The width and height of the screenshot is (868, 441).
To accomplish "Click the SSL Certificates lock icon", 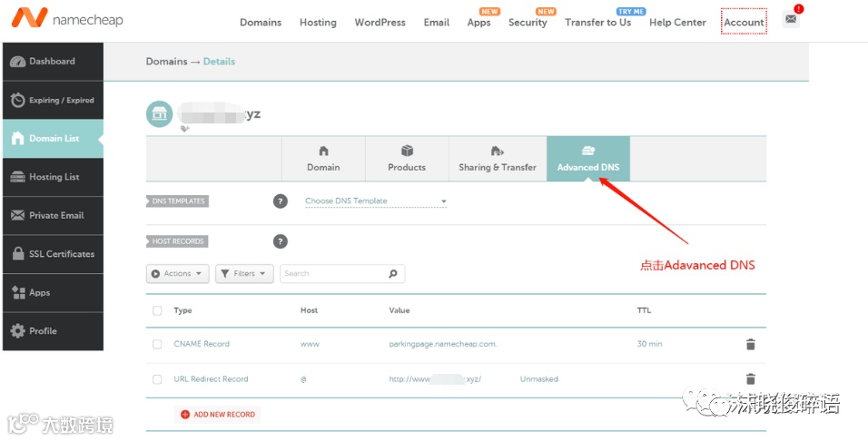I will pos(18,254).
